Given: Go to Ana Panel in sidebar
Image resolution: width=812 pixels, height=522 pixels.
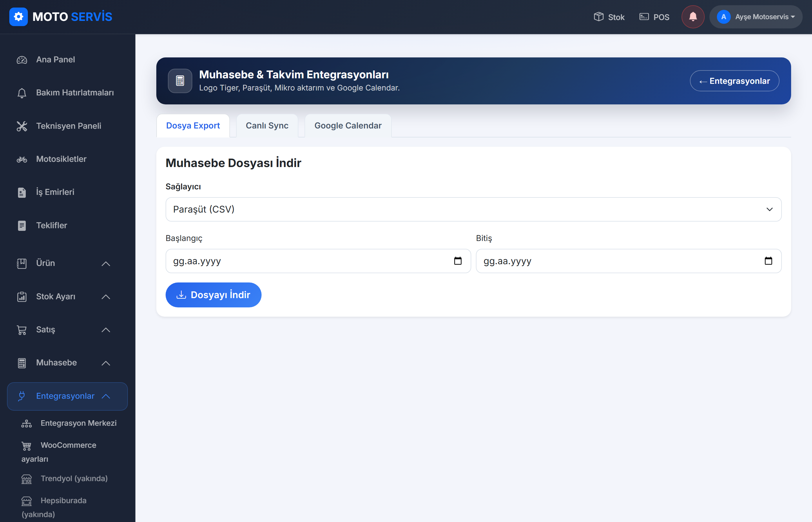Looking at the screenshot, I should pyautogui.click(x=68, y=60).
